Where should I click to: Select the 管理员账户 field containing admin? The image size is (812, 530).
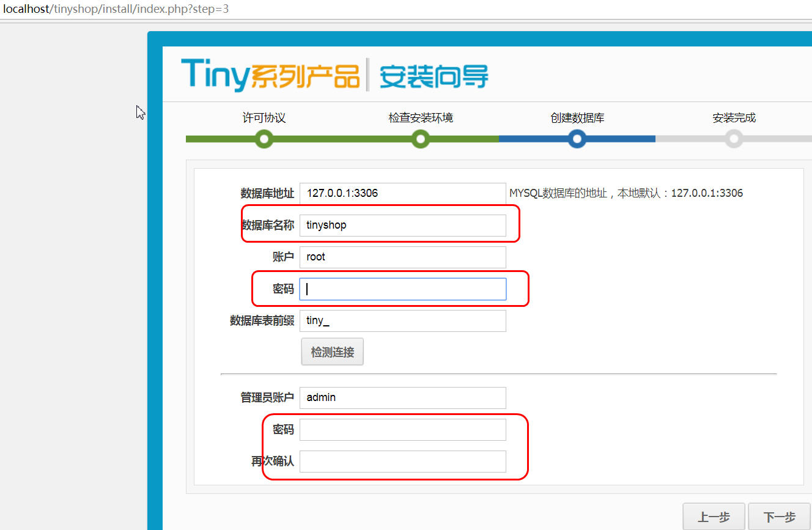click(402, 397)
